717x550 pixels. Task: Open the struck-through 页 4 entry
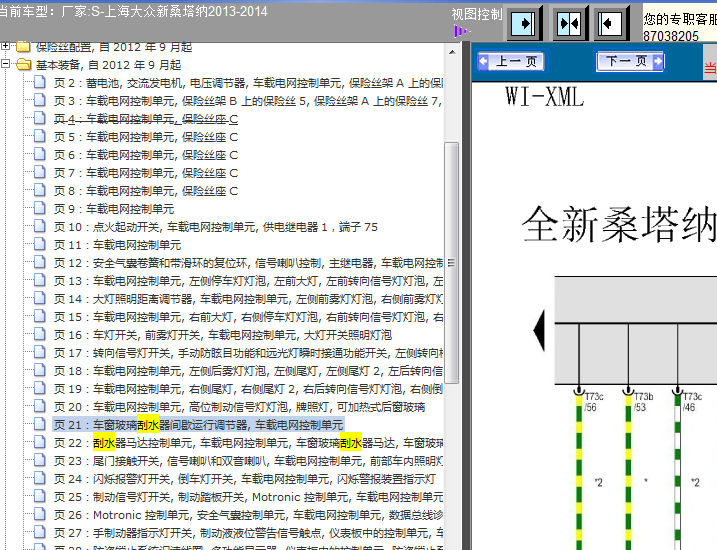[x=146, y=119]
